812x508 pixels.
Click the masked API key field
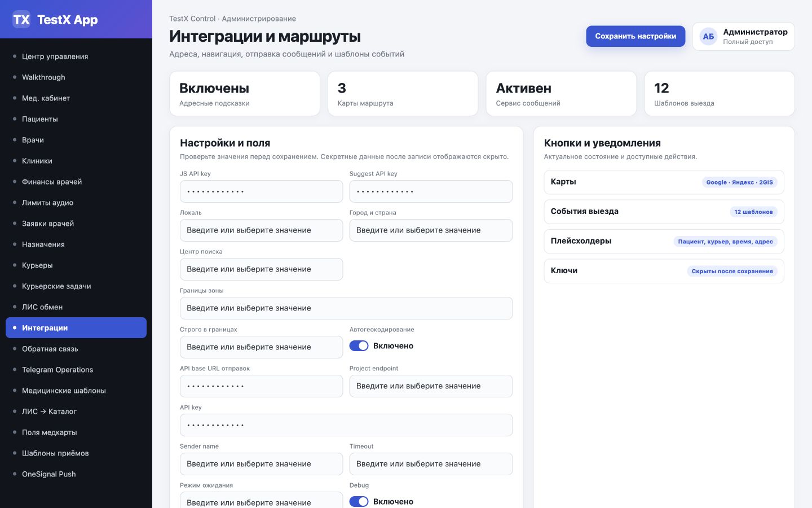pos(346,425)
